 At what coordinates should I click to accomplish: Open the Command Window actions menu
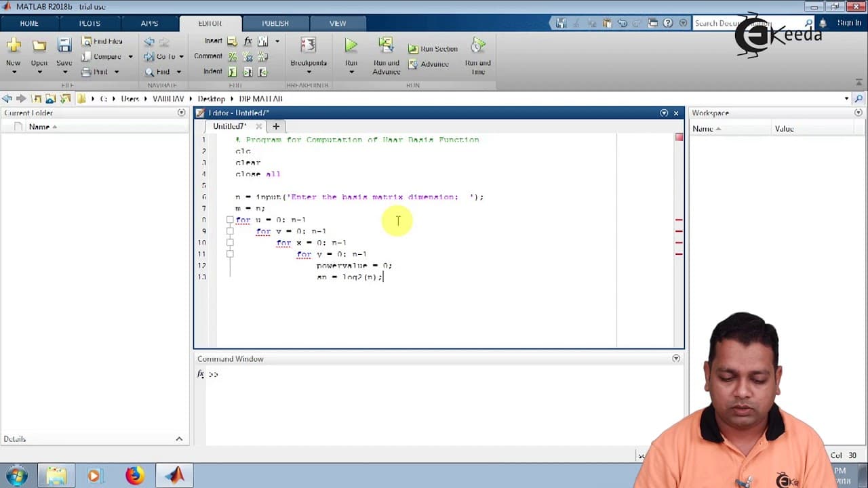[x=676, y=359]
